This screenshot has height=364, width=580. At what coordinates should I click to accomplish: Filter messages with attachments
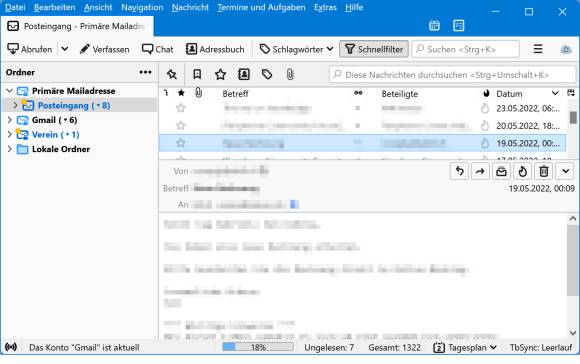(290, 74)
